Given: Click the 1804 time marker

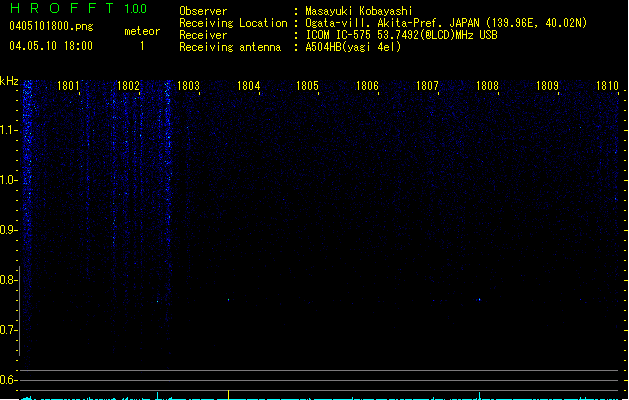Looking at the screenshot, I should point(248,86).
